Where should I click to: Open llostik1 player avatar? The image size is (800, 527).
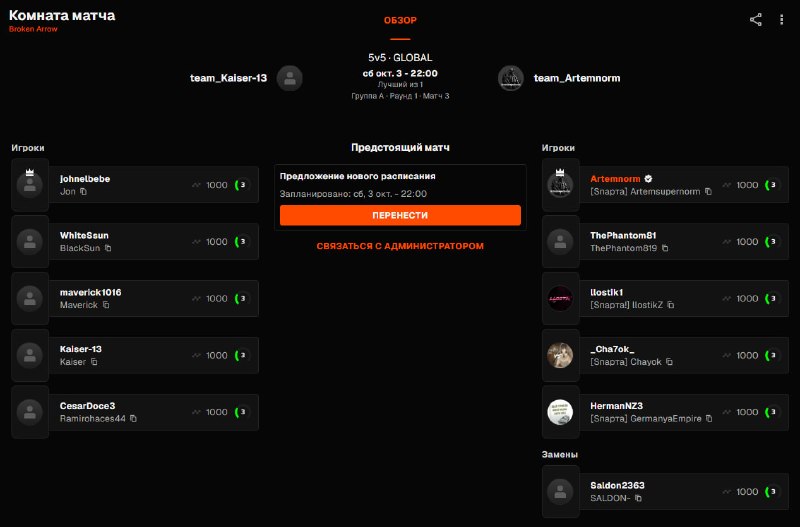coord(560,298)
